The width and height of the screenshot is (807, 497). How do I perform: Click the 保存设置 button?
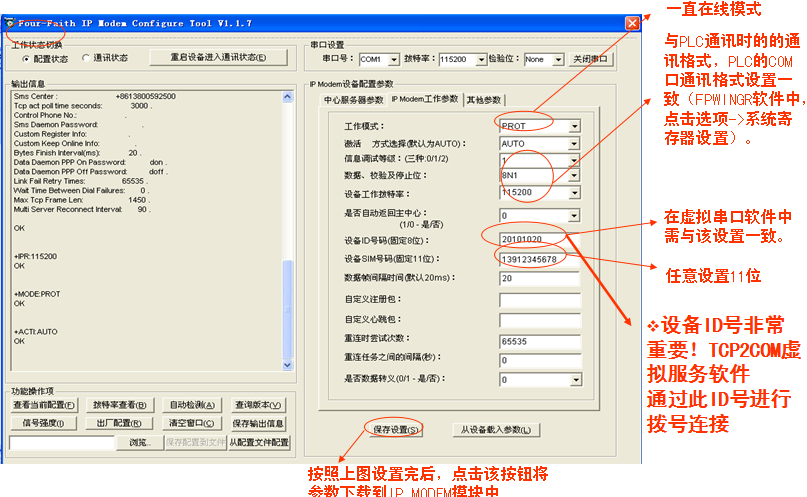pyautogui.click(x=389, y=429)
